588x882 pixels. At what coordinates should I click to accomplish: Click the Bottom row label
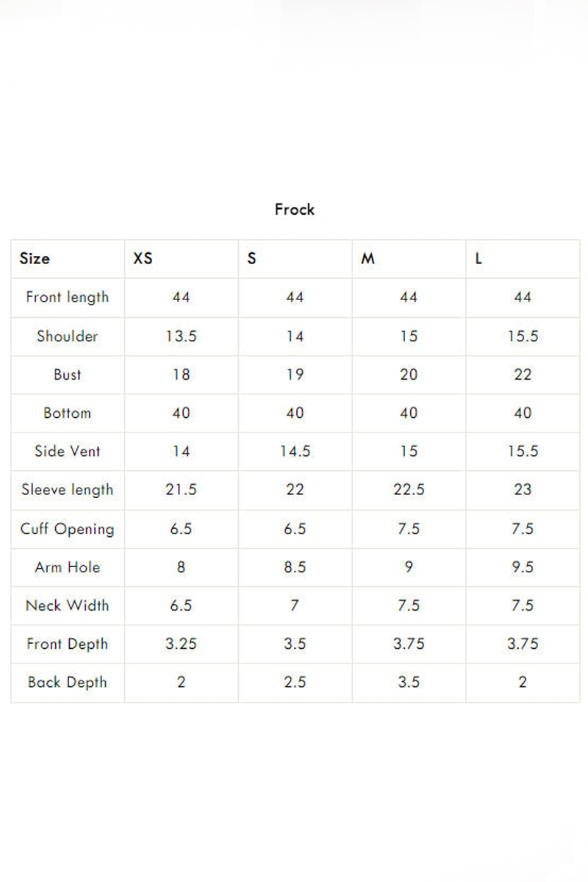(x=68, y=413)
